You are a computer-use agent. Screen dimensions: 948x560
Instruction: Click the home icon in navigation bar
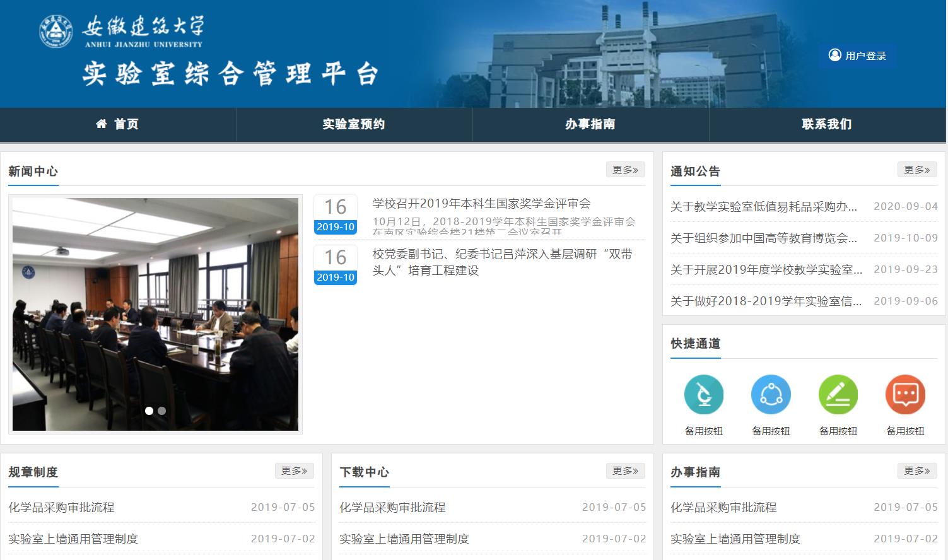coord(102,124)
